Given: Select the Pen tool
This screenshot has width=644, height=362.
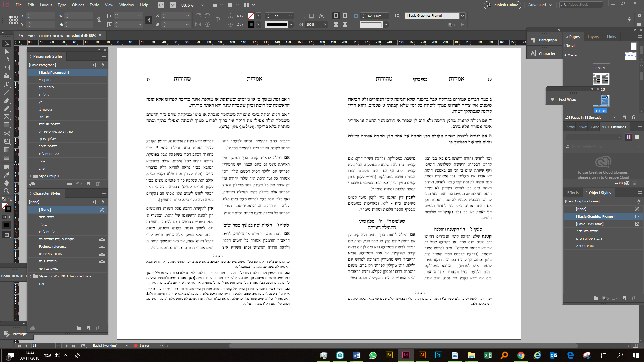Looking at the screenshot, I should 6,101.
